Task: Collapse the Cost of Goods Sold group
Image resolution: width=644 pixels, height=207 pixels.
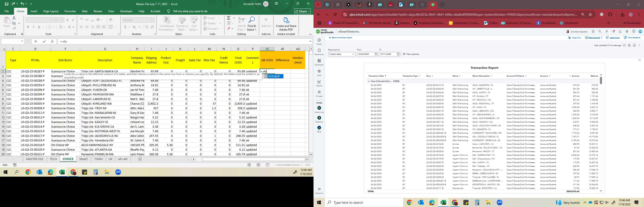Action: [369, 81]
